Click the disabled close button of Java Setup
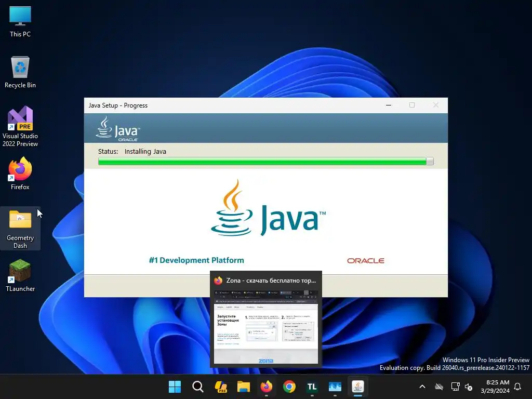Viewport: 532px width, 399px height. click(436, 105)
